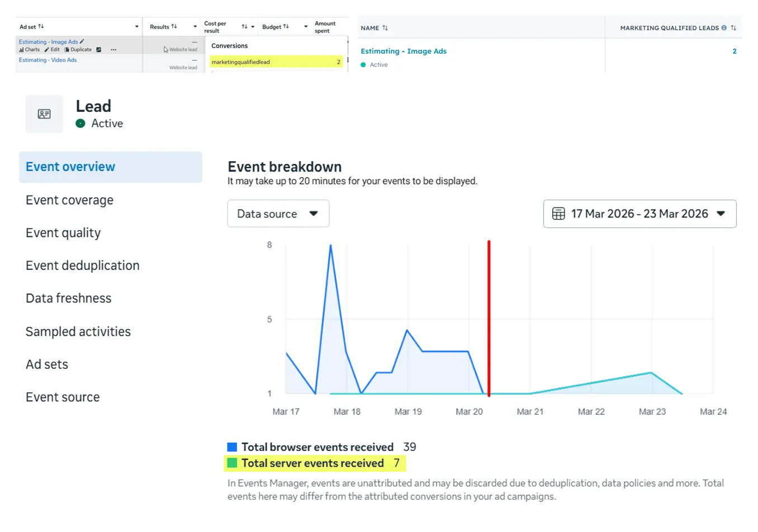Go to the Event quality section
The width and height of the screenshot is (758, 532).
tap(63, 232)
